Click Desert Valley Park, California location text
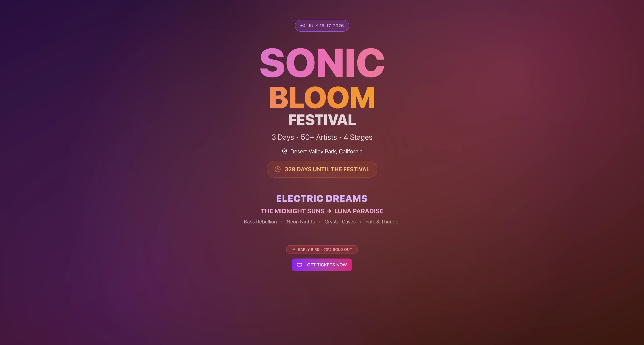The image size is (644, 345). point(326,151)
